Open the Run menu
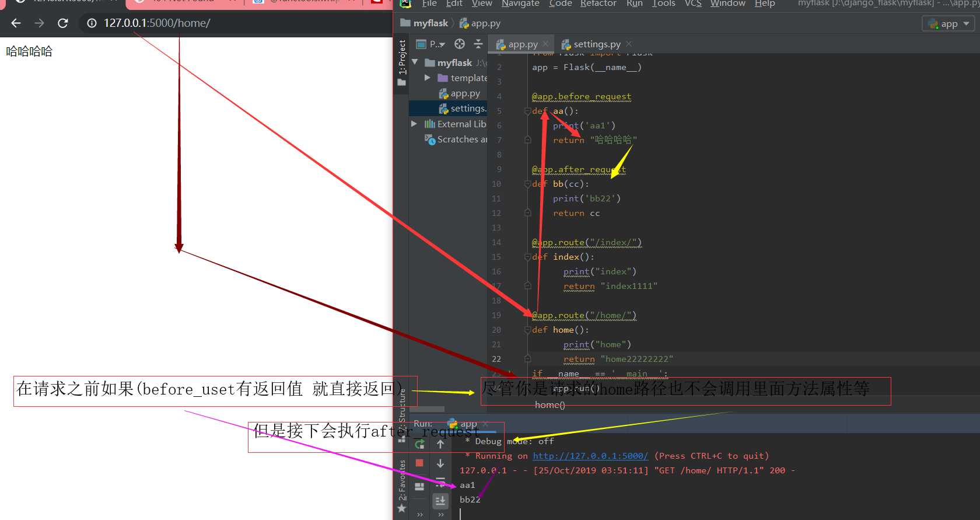The height and width of the screenshot is (520, 980). click(x=634, y=4)
